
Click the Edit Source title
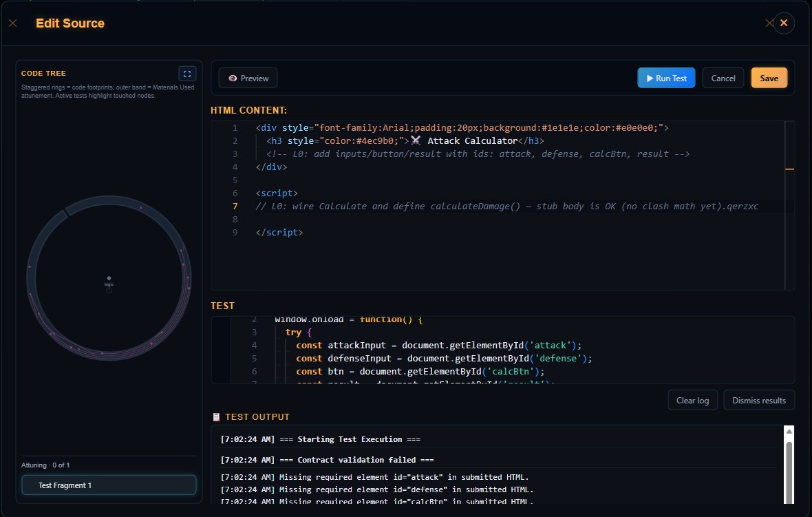[x=70, y=23]
